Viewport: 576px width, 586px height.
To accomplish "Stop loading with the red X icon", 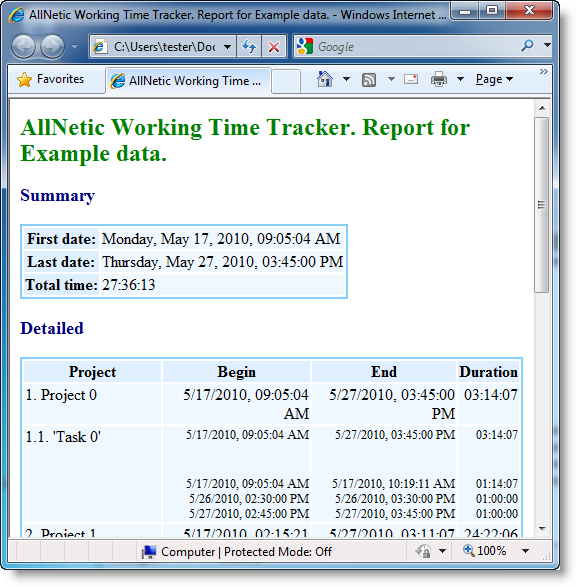I will (x=274, y=47).
